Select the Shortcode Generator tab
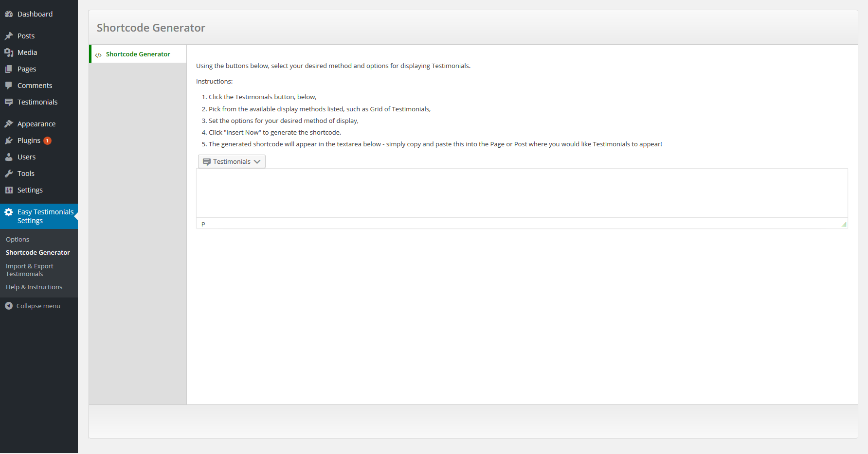This screenshot has height=454, width=868. (138, 54)
